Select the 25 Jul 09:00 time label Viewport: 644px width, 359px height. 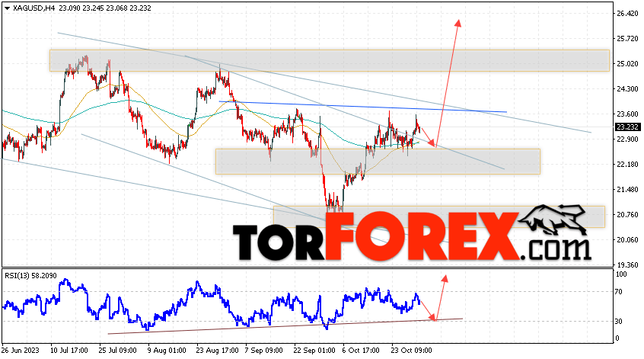pyautogui.click(x=117, y=351)
